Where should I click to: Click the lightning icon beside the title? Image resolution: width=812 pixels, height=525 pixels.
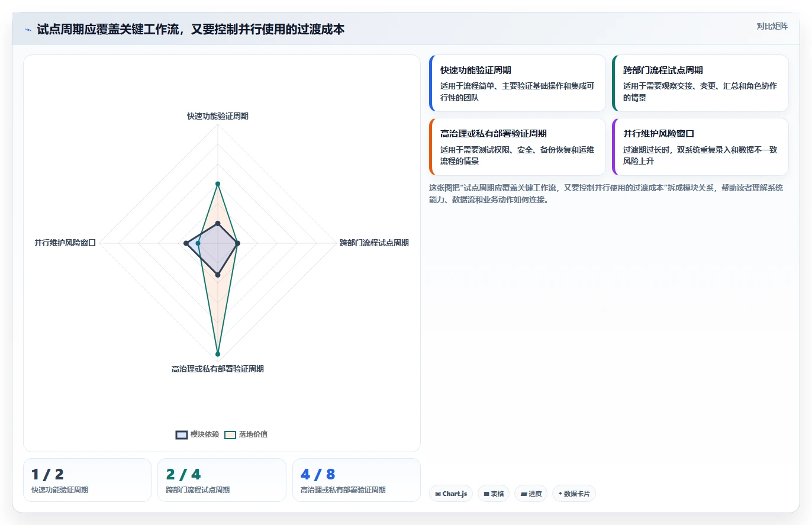28,30
